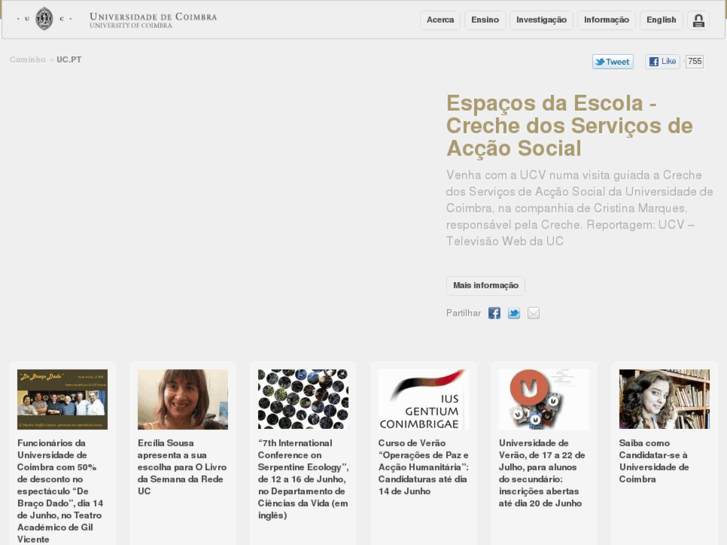Viewport: 727px width, 545px height.
Task: Open the login padlock icon
Action: click(698, 20)
